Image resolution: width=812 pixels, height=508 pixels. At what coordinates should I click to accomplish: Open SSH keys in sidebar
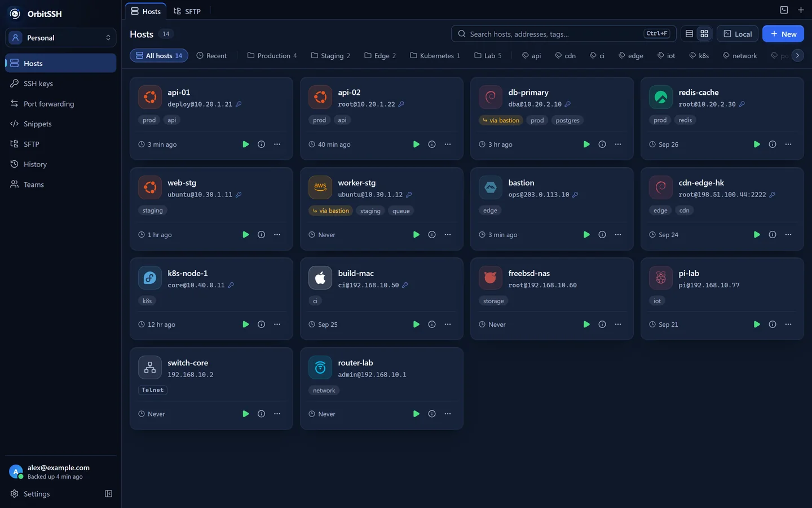coord(61,84)
